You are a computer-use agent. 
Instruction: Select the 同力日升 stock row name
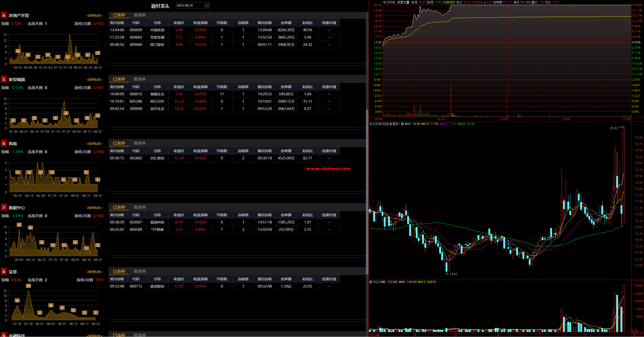tap(157, 101)
